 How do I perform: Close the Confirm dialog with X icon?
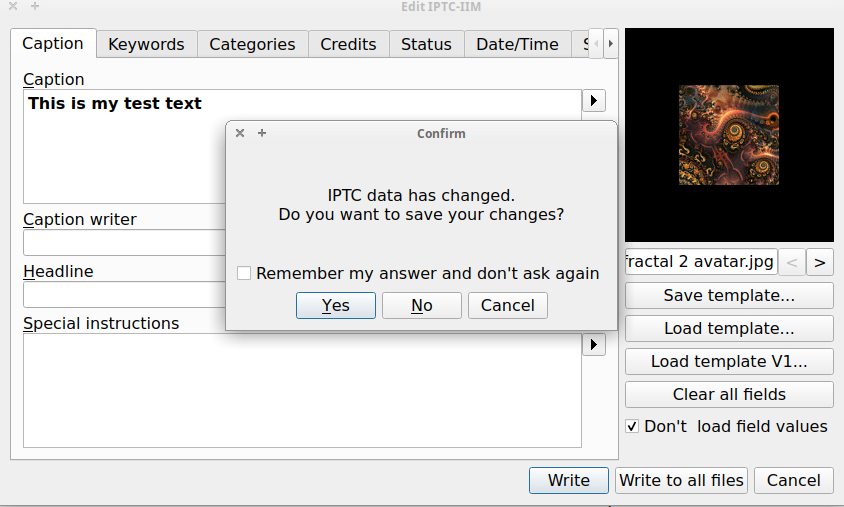tap(240, 133)
